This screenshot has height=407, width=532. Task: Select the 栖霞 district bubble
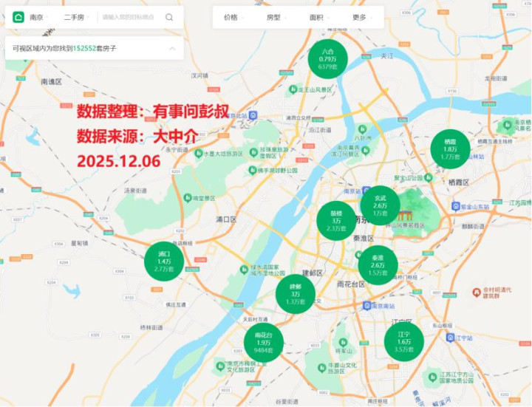pyautogui.click(x=450, y=149)
